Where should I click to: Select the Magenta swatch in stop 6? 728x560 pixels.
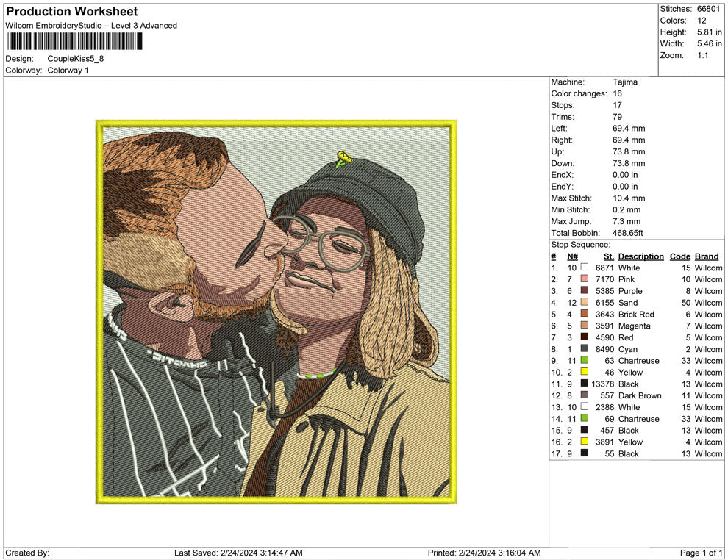585,326
